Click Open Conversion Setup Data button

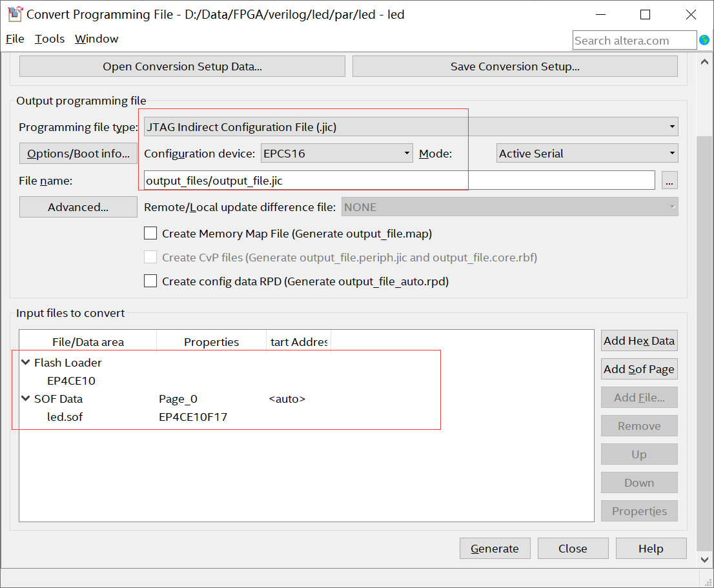click(x=182, y=66)
